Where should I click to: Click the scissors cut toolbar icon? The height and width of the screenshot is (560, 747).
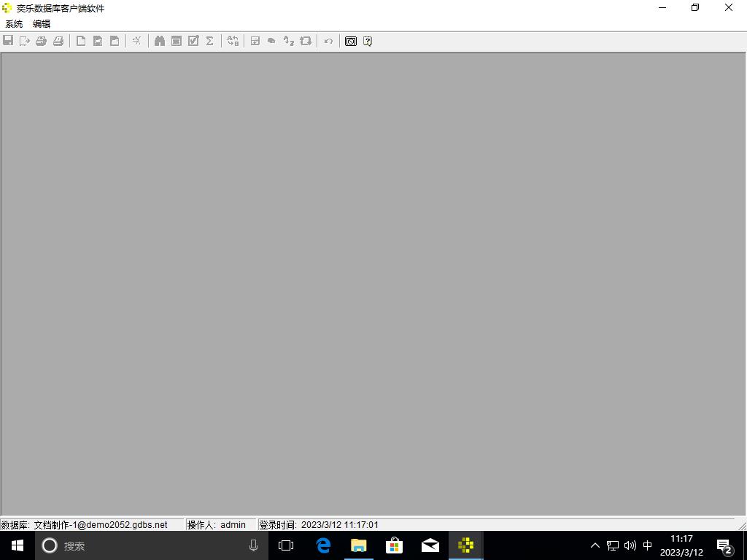(136, 41)
